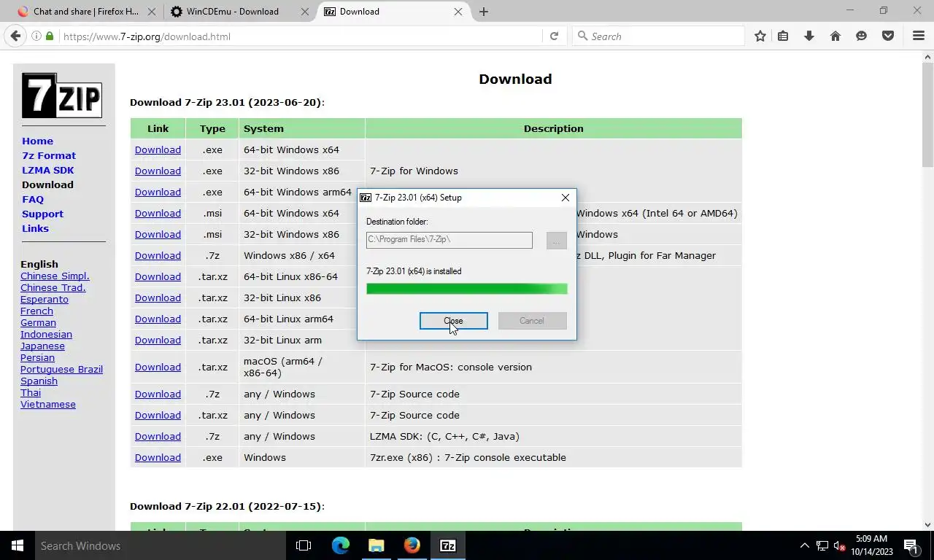Reload the page with refresh icon

pos(554,36)
